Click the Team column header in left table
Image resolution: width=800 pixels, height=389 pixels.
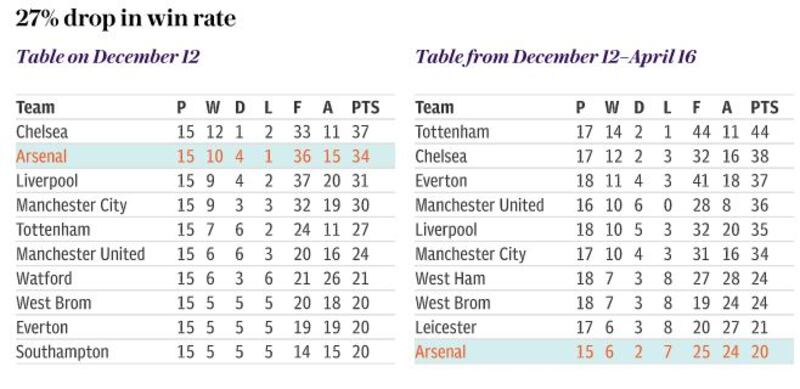35,108
